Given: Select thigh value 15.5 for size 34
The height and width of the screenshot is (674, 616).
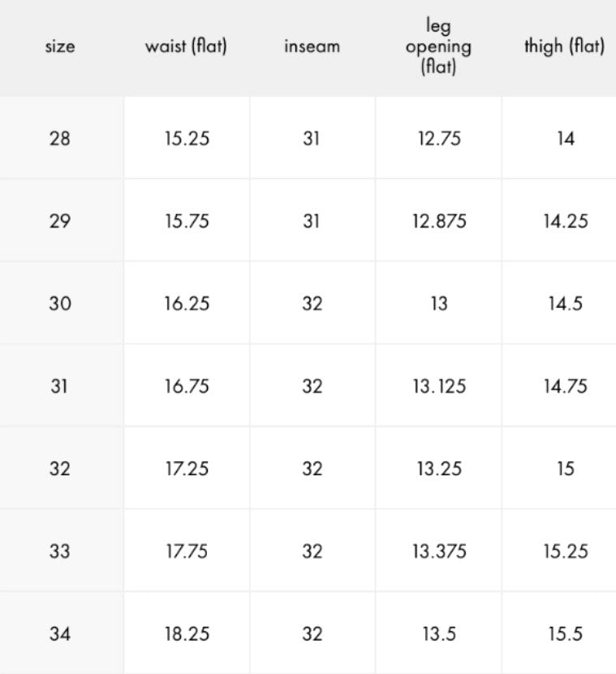Looking at the screenshot, I should coord(565,634).
